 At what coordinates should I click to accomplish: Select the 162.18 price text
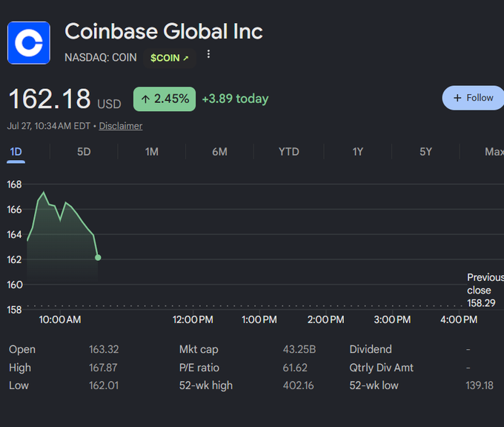pos(50,99)
